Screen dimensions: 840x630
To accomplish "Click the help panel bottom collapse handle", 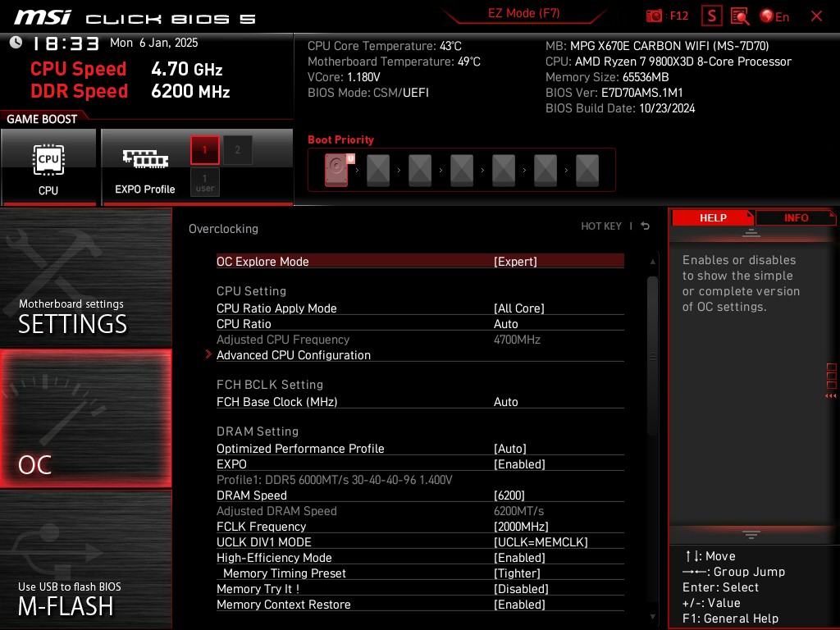I will [751, 535].
